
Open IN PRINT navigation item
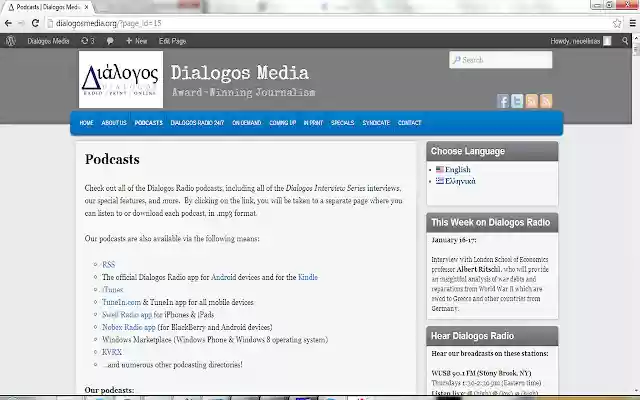[x=313, y=123]
